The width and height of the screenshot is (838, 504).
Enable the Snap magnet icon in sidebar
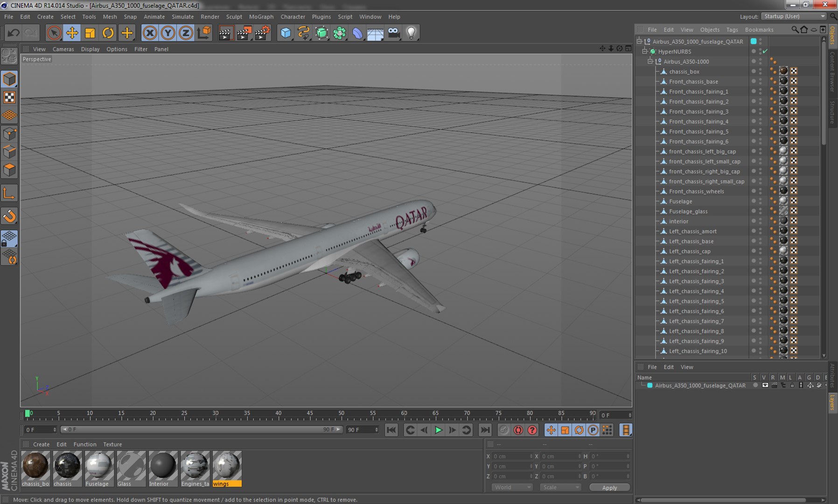click(x=9, y=216)
